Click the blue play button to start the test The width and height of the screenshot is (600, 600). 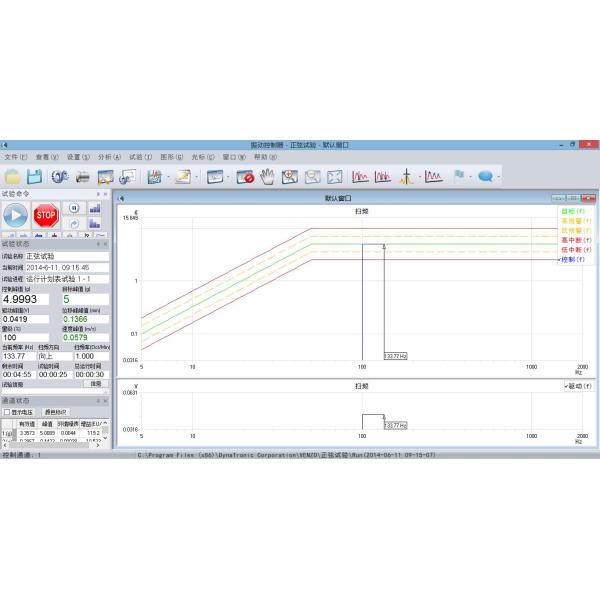pos(16,214)
